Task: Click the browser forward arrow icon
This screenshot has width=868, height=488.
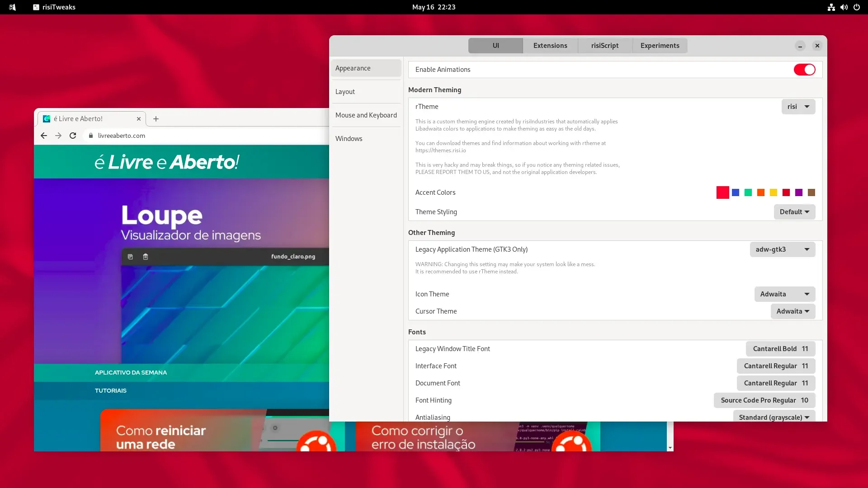Action: pos(58,136)
